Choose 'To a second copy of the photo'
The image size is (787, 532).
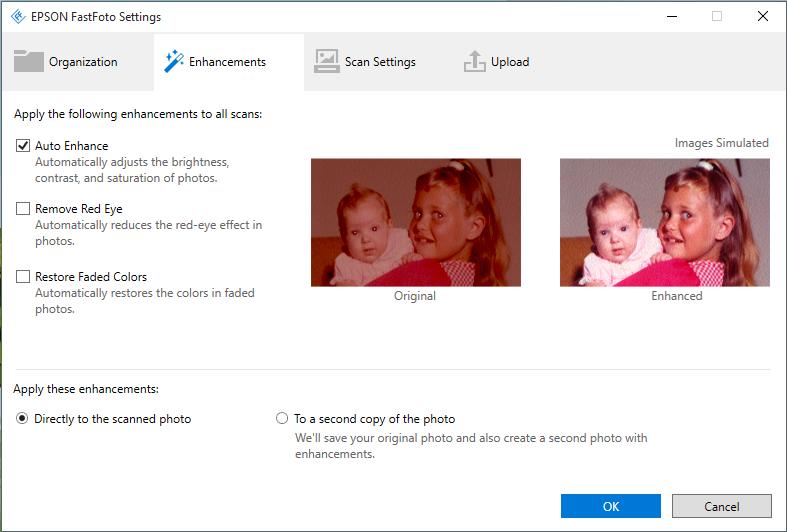[x=282, y=419]
